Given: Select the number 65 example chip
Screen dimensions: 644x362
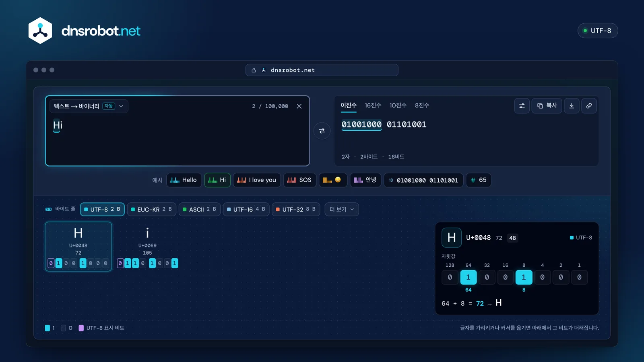Looking at the screenshot, I should tap(479, 180).
